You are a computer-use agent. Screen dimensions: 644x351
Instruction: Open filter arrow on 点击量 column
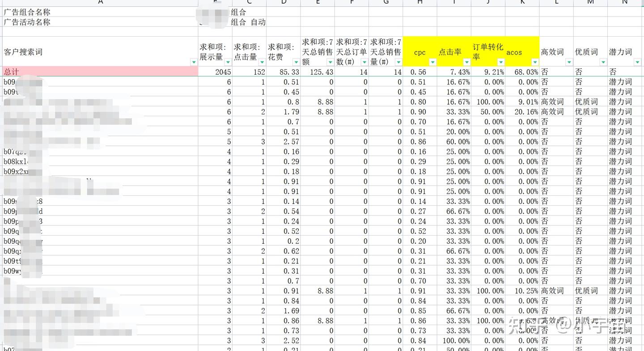(x=262, y=62)
